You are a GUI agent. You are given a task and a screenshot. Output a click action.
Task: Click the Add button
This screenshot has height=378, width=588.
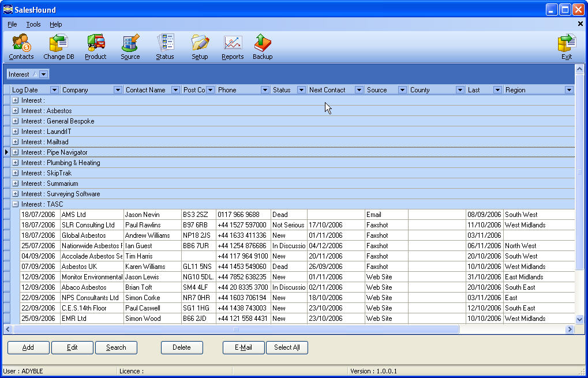[28, 347]
